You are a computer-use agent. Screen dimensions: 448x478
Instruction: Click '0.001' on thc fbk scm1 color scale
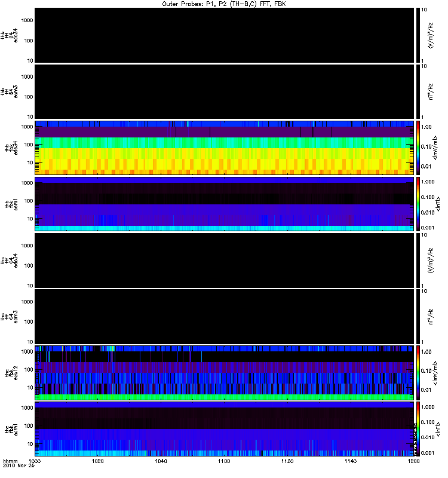(428, 453)
